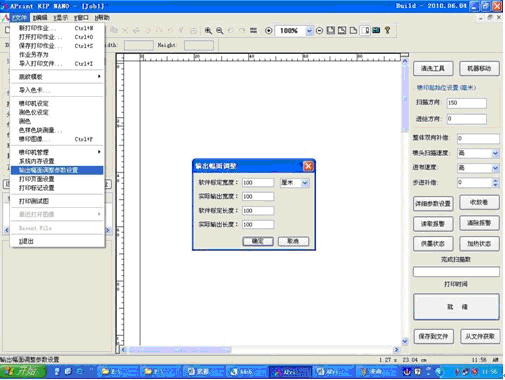Image resolution: width=505 pixels, height=380 pixels.
Task: Select 导入打印文件 menu entry
Action: coord(57,64)
